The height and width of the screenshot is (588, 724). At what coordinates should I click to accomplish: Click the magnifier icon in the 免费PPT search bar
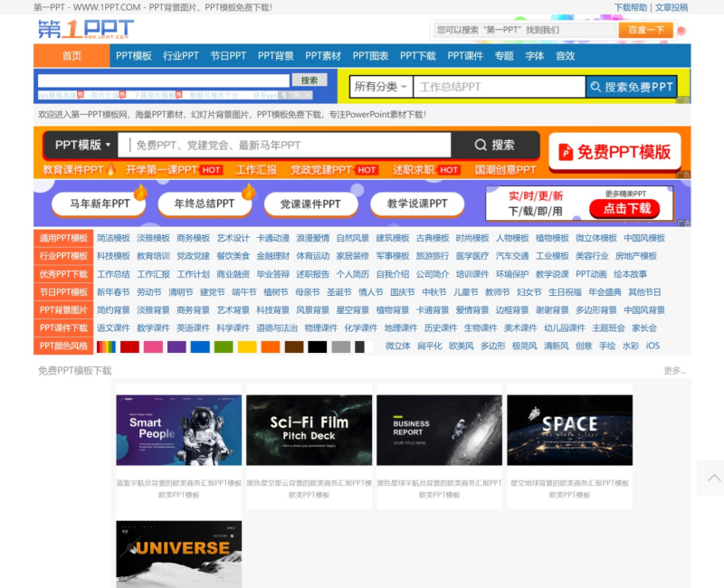point(479,146)
